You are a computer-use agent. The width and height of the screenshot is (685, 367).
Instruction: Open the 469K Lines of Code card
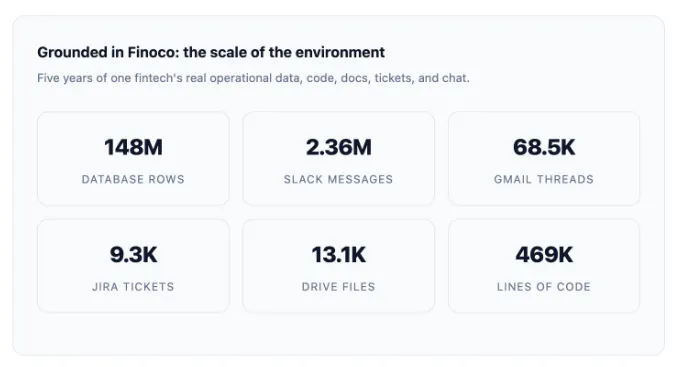(x=544, y=266)
